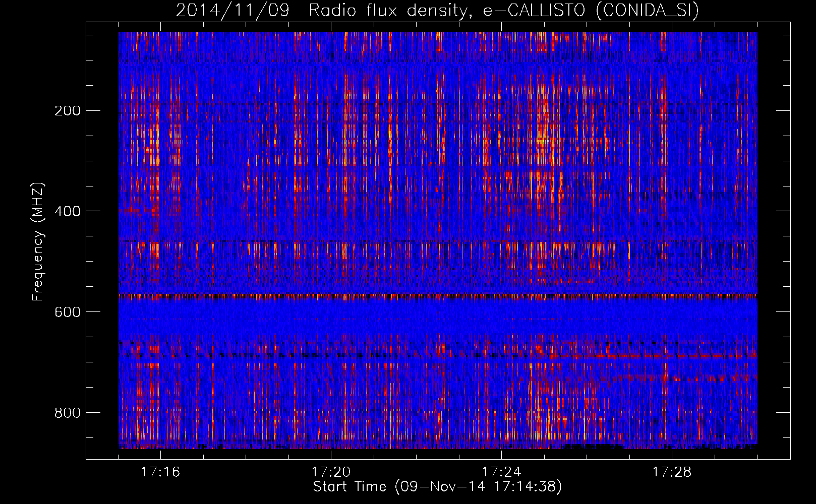Click the 17:28 time tick label
This screenshot has width=816, height=504.
tap(672, 472)
